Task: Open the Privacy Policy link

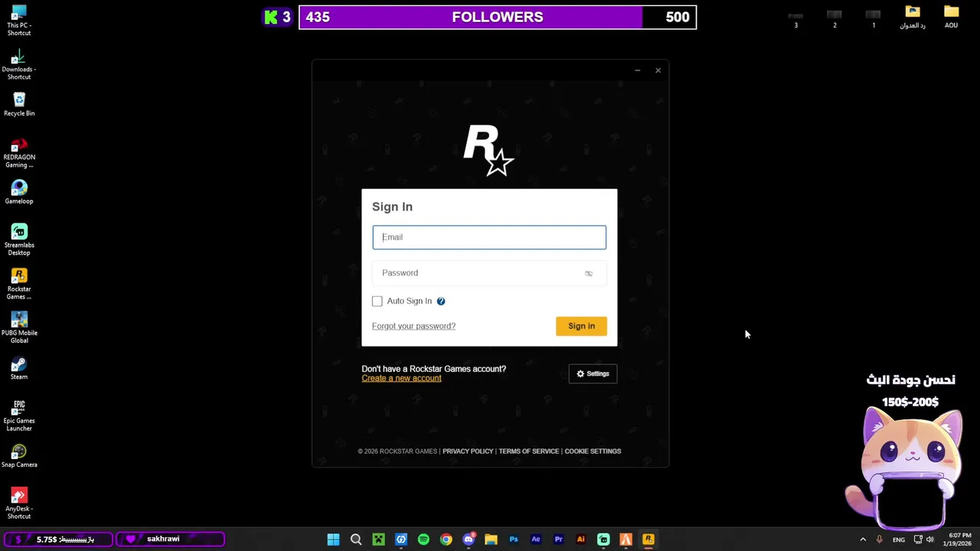Action: click(468, 452)
